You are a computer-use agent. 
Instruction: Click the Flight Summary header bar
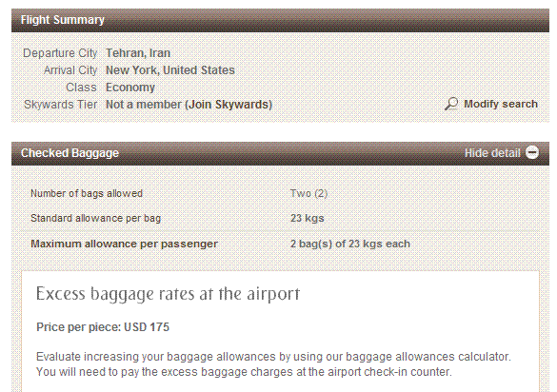(x=280, y=20)
